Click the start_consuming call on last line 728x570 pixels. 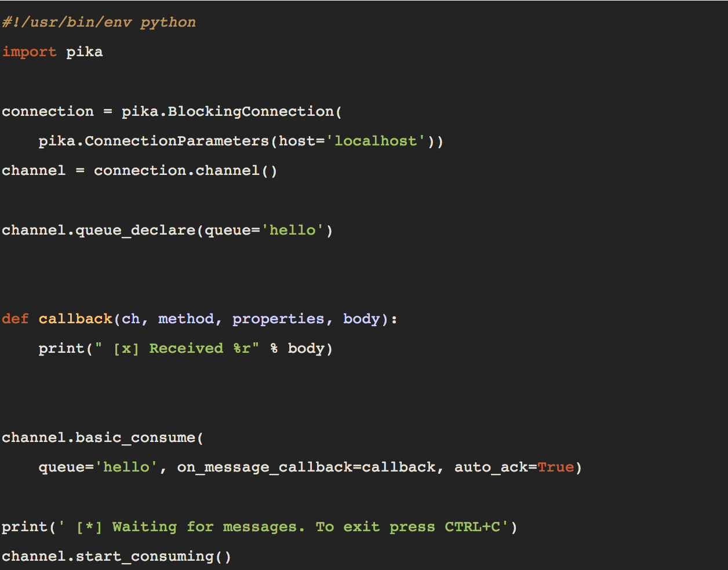point(148,556)
